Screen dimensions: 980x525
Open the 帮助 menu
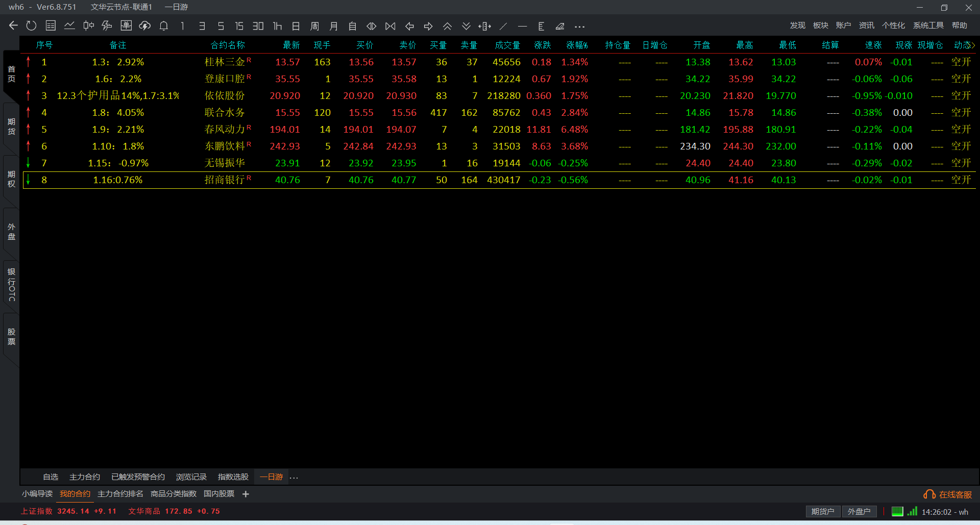coord(959,26)
